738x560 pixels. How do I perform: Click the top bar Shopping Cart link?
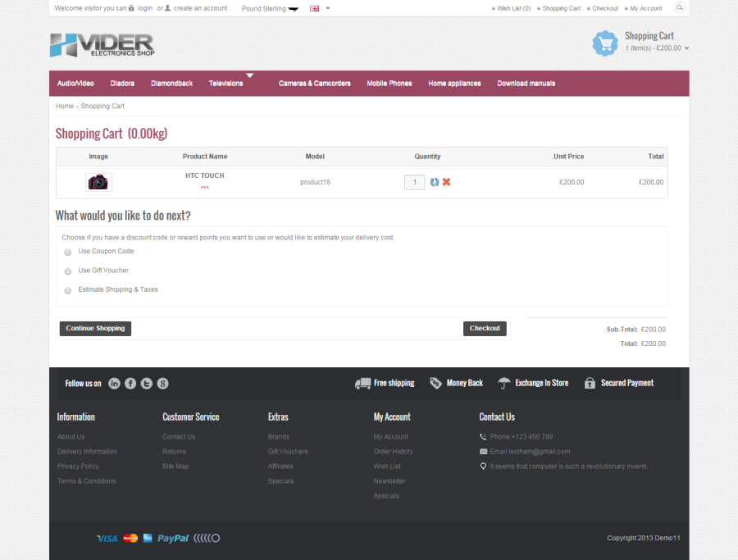click(x=561, y=8)
